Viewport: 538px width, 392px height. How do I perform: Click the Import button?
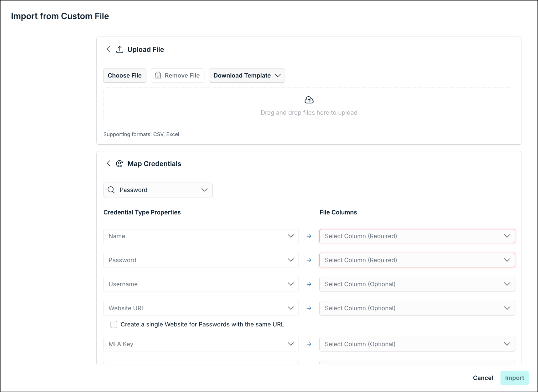click(x=514, y=378)
